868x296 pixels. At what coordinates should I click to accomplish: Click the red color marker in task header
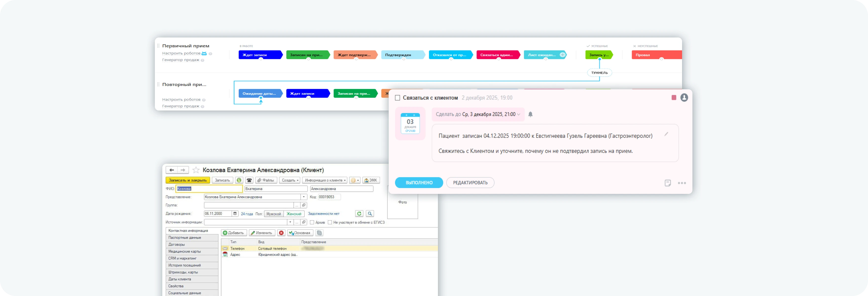674,98
